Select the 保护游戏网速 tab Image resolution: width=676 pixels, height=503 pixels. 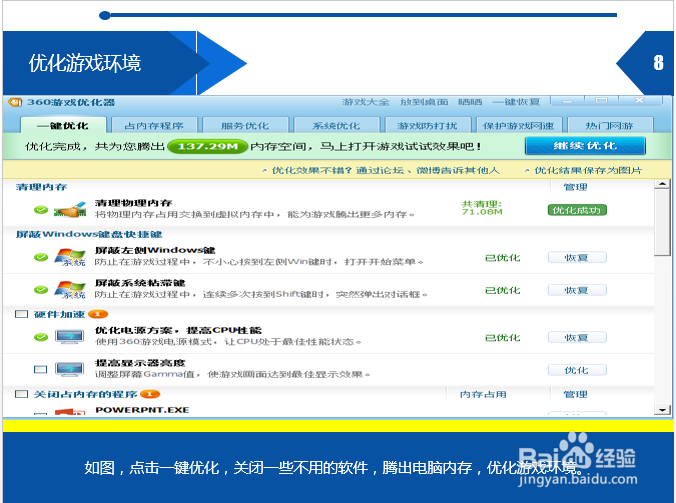518,125
